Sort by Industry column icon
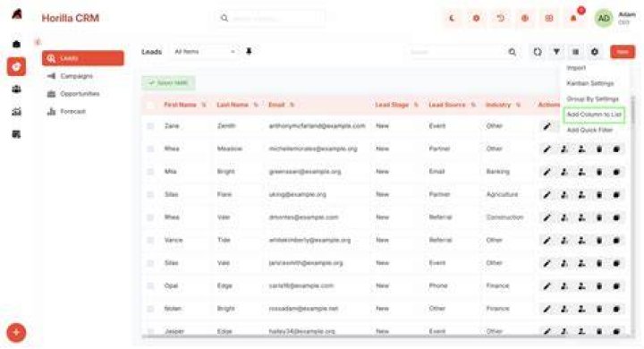 pyautogui.click(x=518, y=105)
